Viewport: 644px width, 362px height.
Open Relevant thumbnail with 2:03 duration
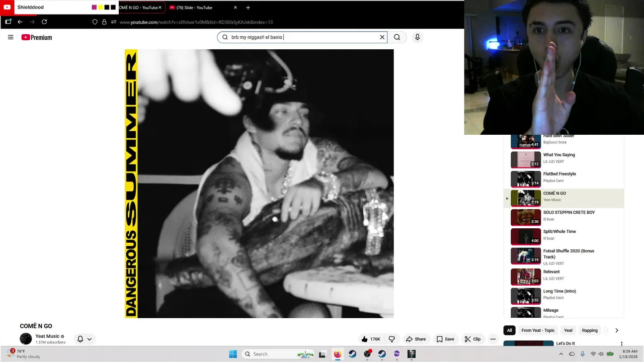click(x=526, y=277)
